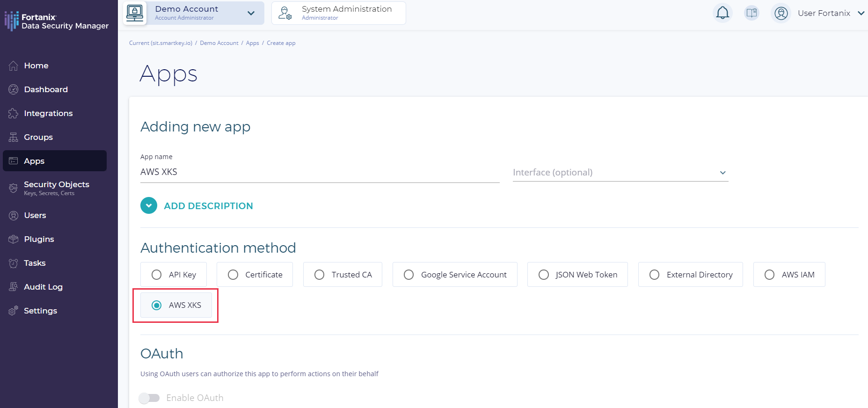Choose JSON Web Token authentication method
Viewport: 868px width, 408px height.
click(544, 275)
